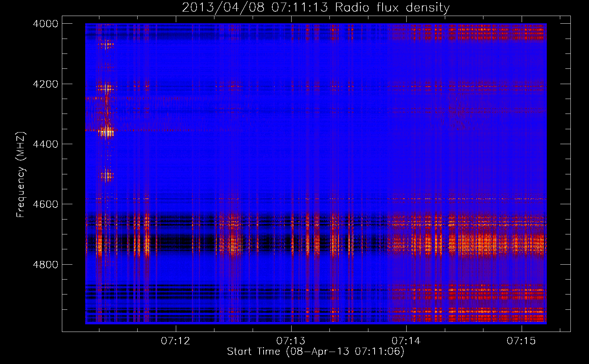Viewport: 589px width, 364px height.
Task: Select the Start Time axis title text
Action: click(x=316, y=352)
